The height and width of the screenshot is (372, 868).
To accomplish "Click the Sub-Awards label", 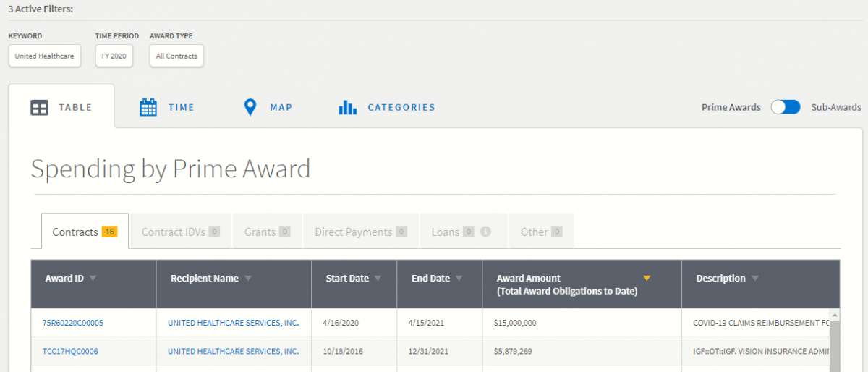I will point(836,107).
